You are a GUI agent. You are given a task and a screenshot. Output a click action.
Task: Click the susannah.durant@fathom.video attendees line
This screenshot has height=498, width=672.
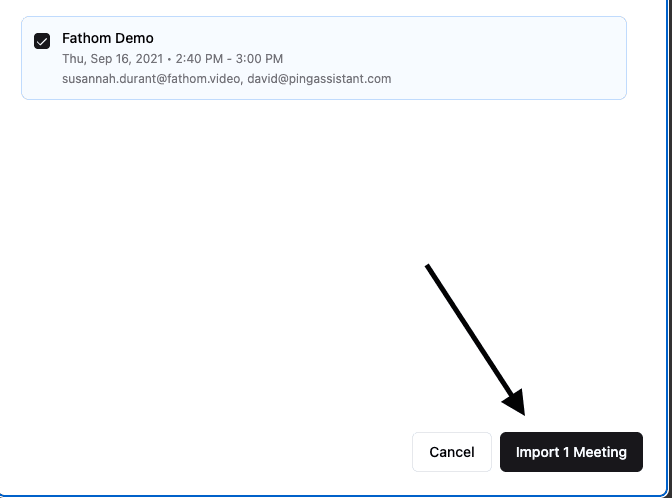[x=227, y=79]
